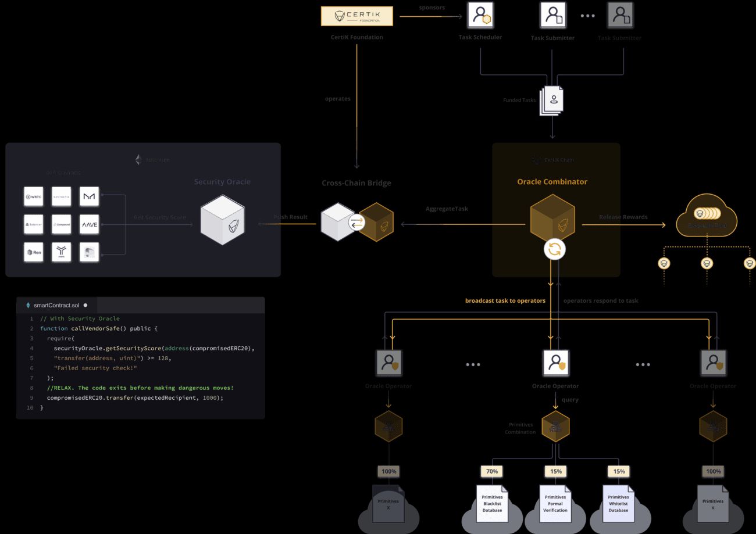Click the circular refresh icon under Oracle Combinator

(x=555, y=250)
